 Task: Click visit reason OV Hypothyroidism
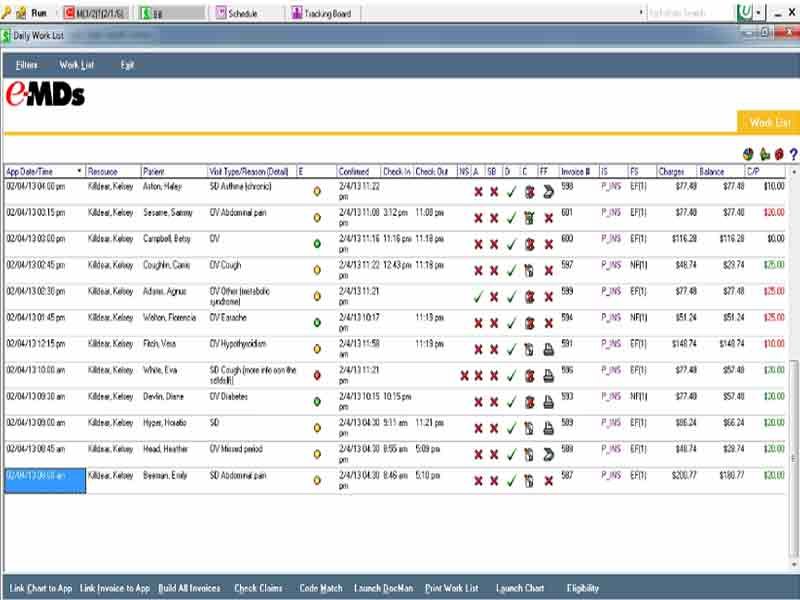[x=238, y=344]
